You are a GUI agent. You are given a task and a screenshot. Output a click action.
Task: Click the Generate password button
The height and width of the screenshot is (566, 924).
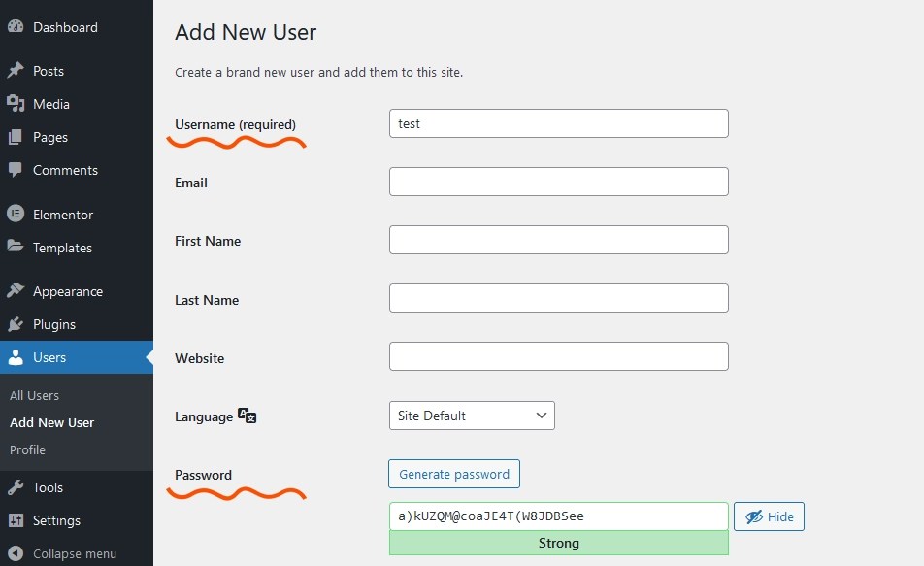pyautogui.click(x=453, y=474)
